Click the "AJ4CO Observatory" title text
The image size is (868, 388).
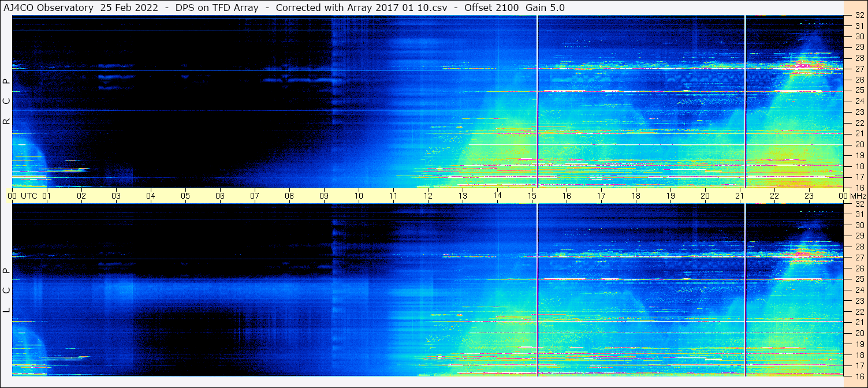coord(49,8)
